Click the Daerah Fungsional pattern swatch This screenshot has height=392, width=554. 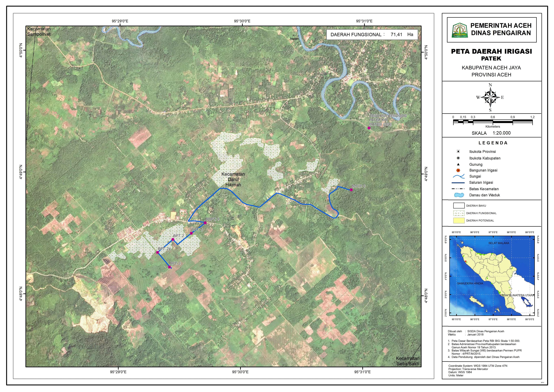click(459, 213)
